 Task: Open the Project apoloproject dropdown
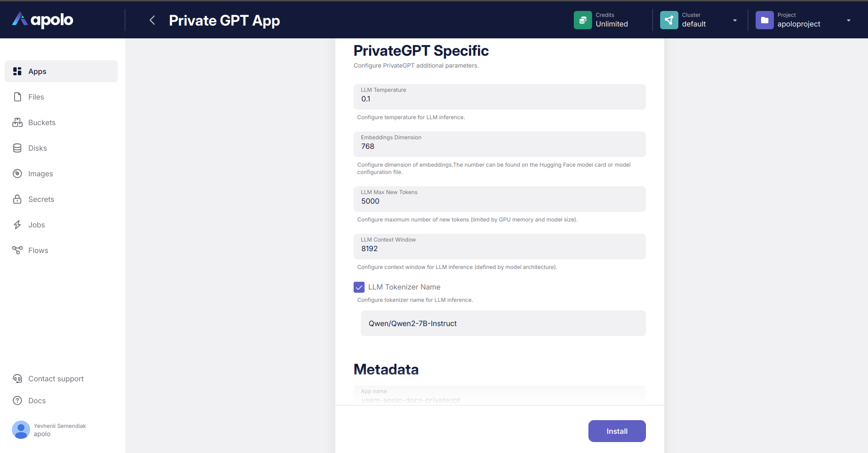848,20
